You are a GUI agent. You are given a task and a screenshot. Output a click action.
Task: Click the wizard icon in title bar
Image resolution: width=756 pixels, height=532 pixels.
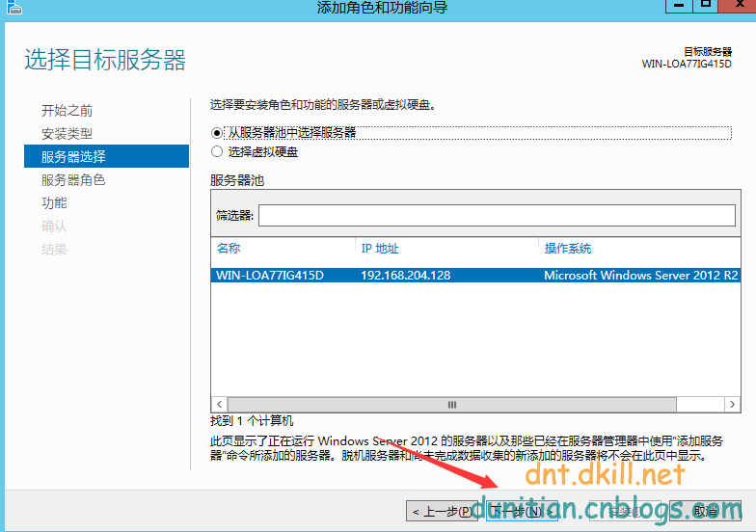pyautogui.click(x=13, y=7)
